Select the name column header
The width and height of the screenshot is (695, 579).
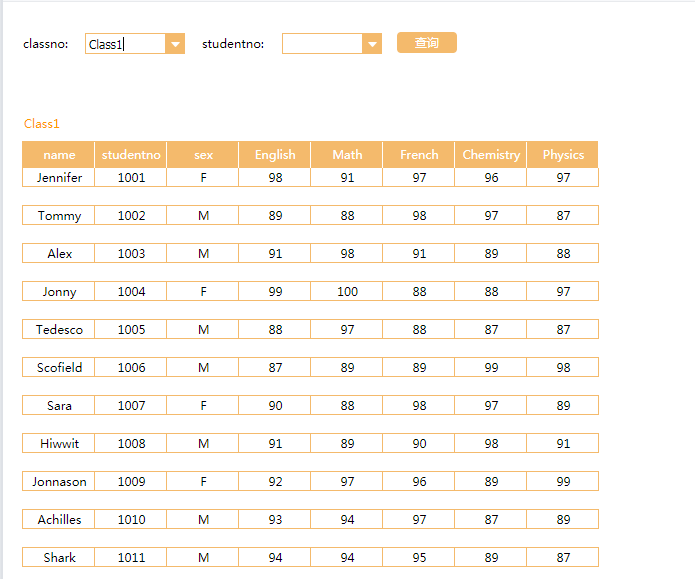59,155
